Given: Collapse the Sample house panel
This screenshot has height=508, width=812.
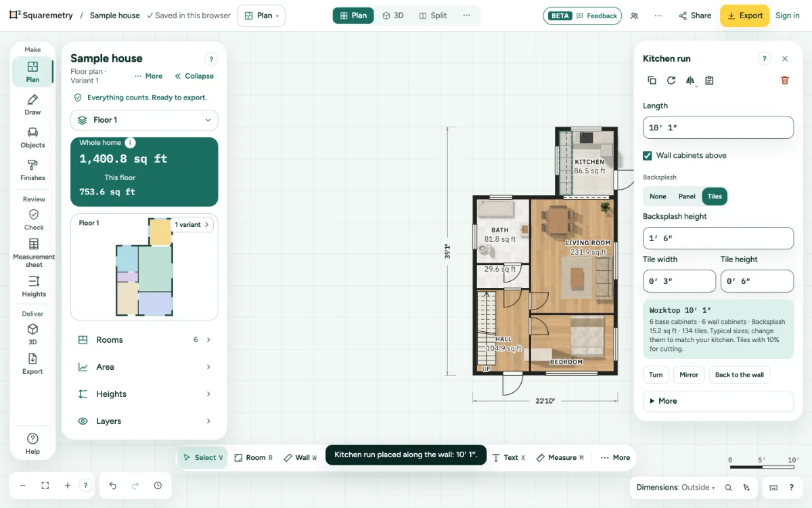Looking at the screenshot, I should pyautogui.click(x=194, y=77).
